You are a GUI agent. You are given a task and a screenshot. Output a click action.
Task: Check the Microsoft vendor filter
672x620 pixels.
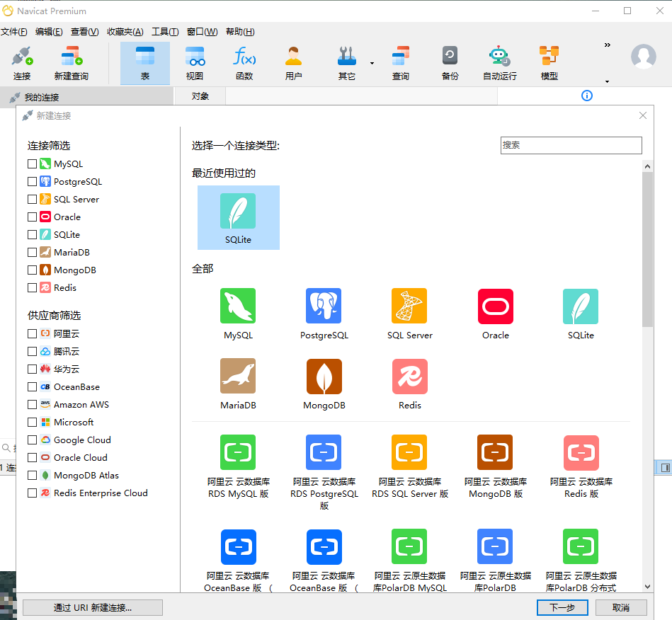tap(32, 422)
